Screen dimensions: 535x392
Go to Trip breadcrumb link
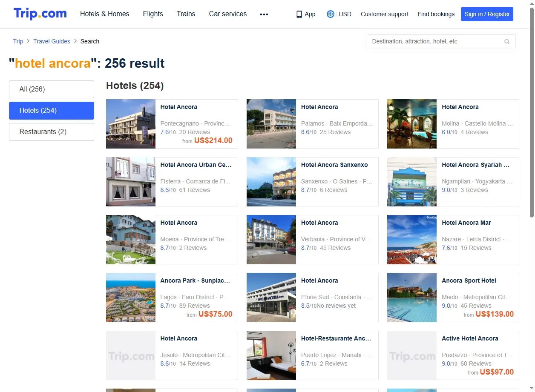(x=18, y=41)
